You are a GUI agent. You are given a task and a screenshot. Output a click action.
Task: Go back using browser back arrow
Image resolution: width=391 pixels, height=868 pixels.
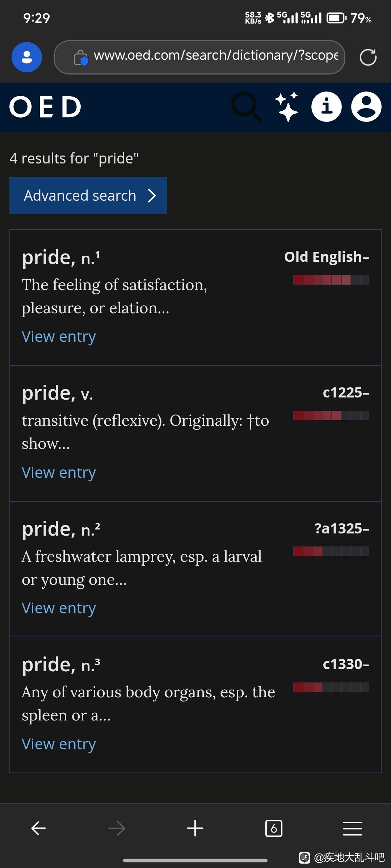(x=38, y=828)
